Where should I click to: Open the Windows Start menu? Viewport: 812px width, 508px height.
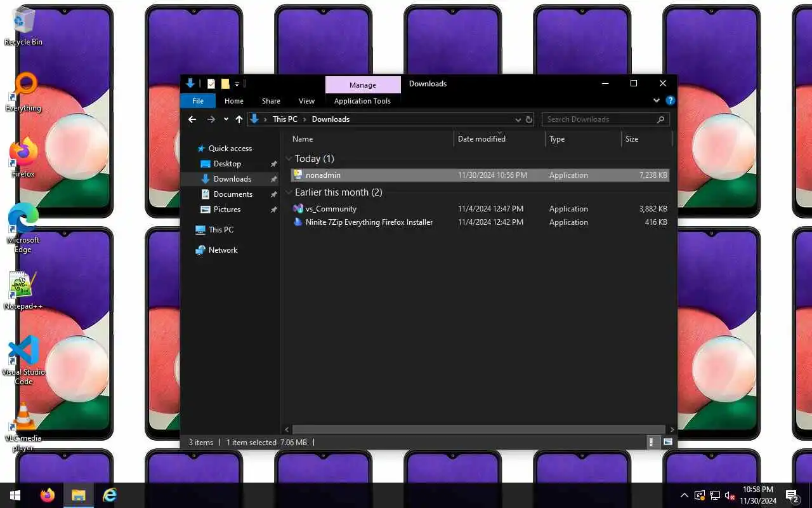tap(15, 495)
